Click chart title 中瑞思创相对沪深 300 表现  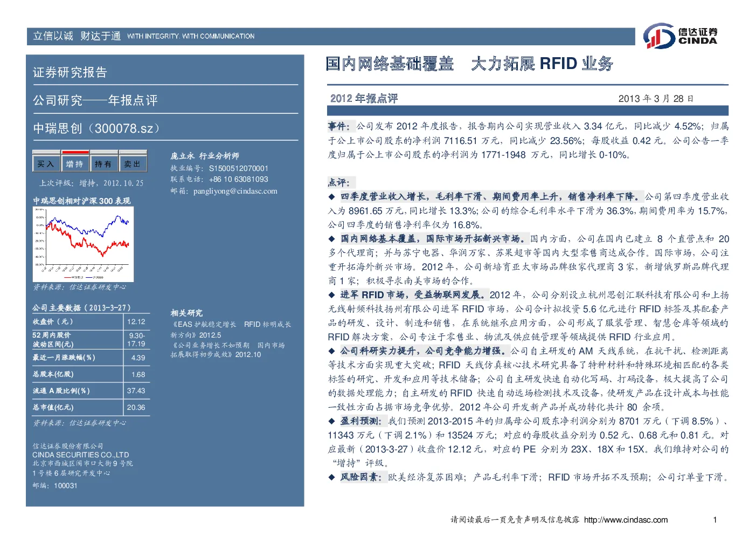point(82,201)
